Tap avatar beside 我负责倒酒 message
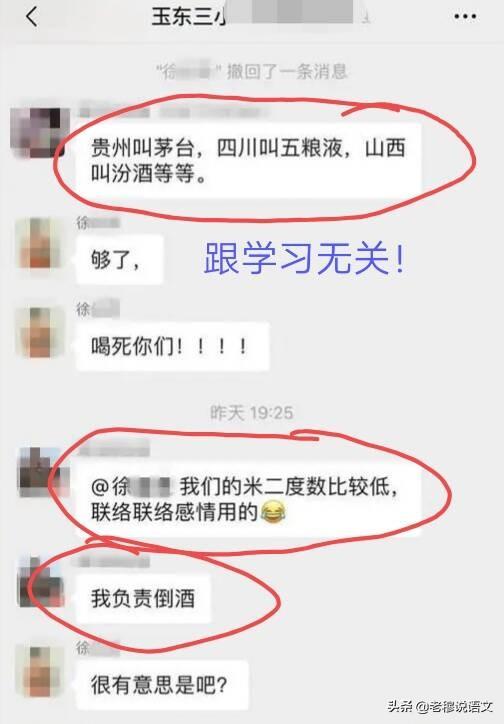This screenshot has width=504, height=724. (x=41, y=582)
